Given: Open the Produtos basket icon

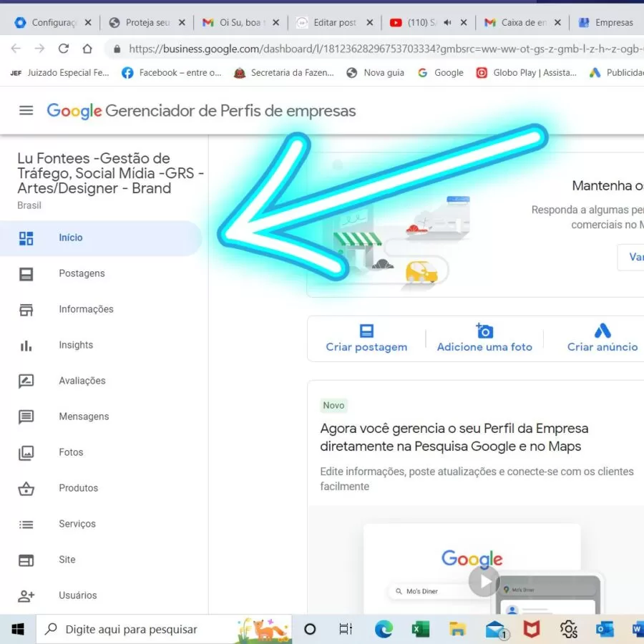Looking at the screenshot, I should 26,488.
